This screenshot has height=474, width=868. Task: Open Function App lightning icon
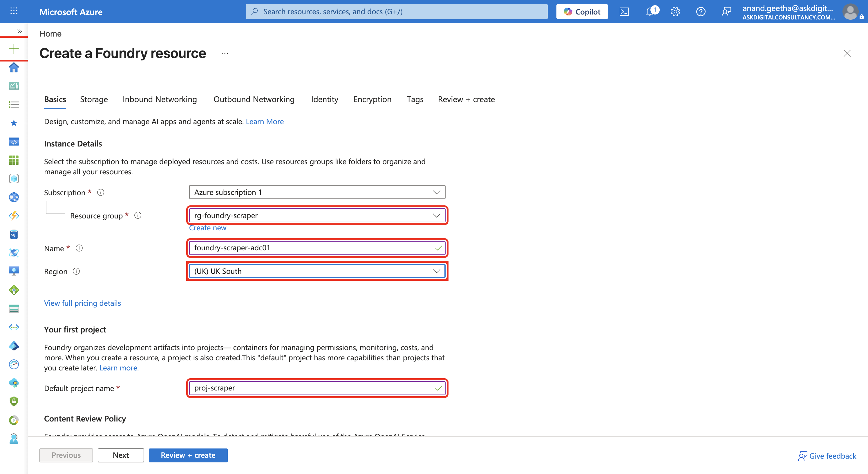14,216
